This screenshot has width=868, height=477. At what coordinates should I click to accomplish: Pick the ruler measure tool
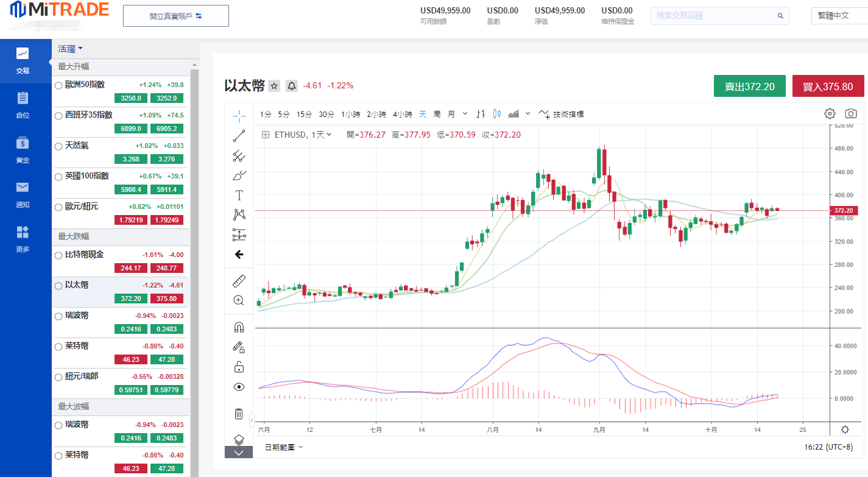pos(239,281)
